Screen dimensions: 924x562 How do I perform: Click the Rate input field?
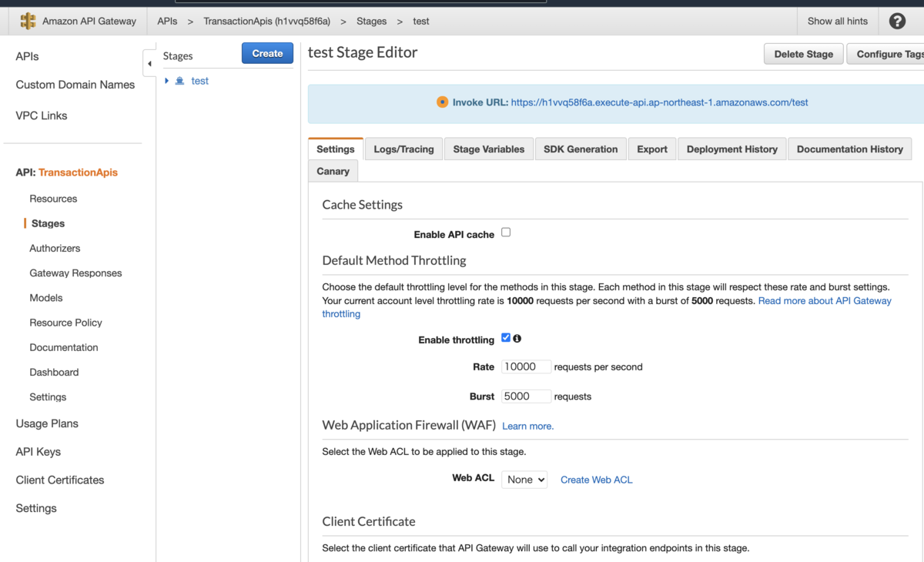[526, 367]
